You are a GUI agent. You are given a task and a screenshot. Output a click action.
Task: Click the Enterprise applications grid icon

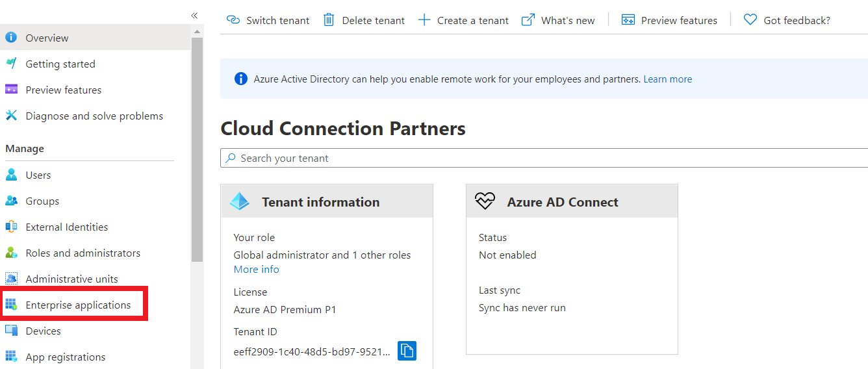point(11,305)
